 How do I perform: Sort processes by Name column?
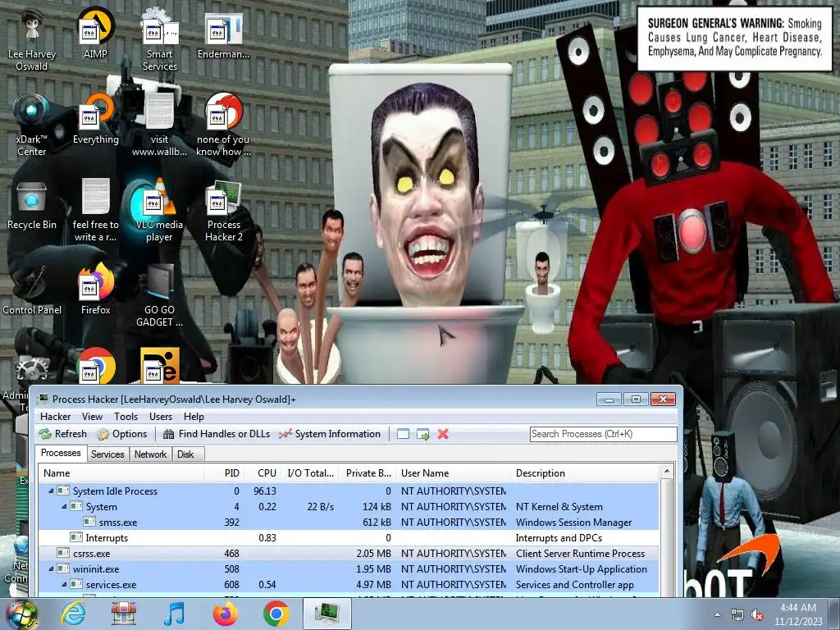coord(121,473)
